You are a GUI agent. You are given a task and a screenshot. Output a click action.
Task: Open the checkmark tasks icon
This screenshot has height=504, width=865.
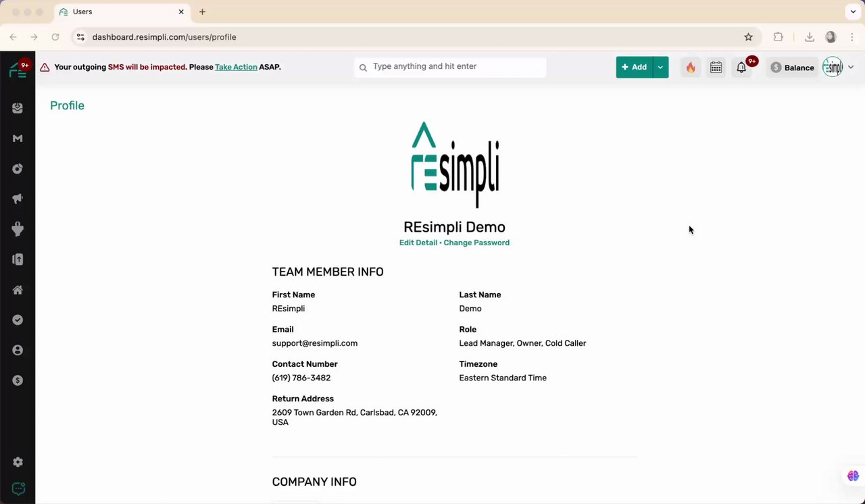[18, 320]
